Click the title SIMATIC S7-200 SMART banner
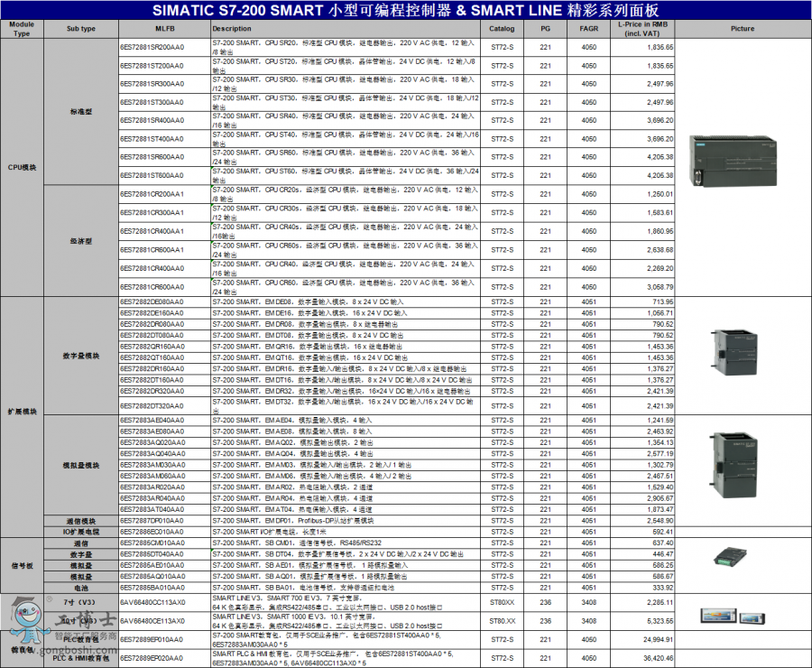This screenshot has height=668, width=812. coord(405,10)
